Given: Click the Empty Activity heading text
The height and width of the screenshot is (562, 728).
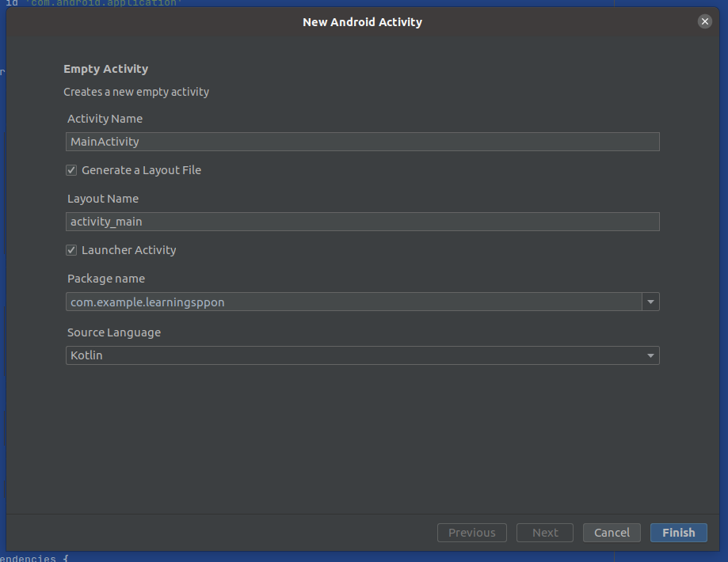Looking at the screenshot, I should (x=106, y=69).
